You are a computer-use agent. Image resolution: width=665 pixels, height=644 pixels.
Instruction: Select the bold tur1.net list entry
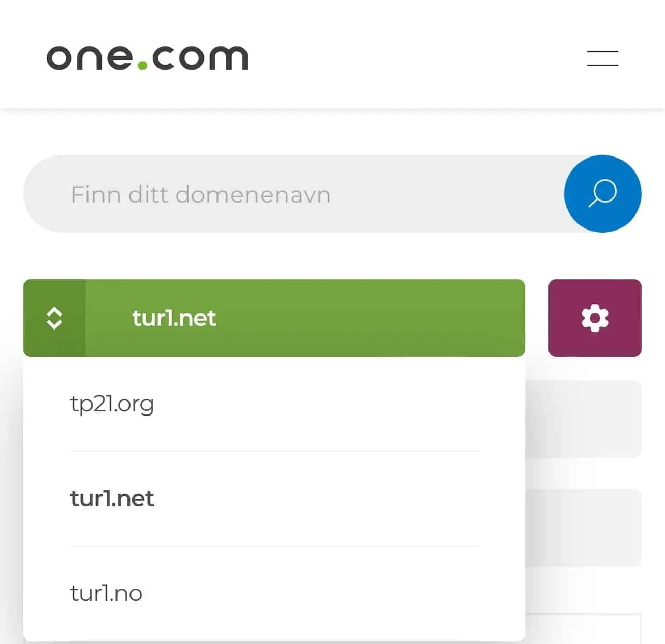tap(112, 498)
